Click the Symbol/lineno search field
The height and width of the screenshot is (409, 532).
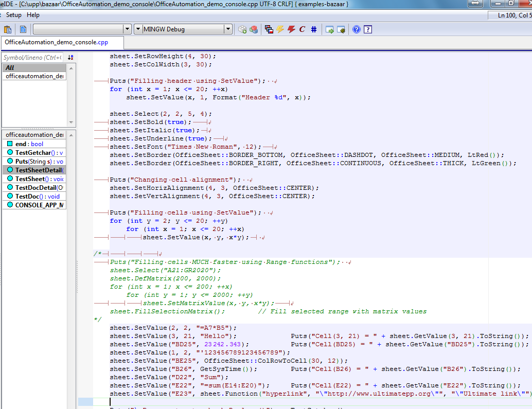point(33,58)
